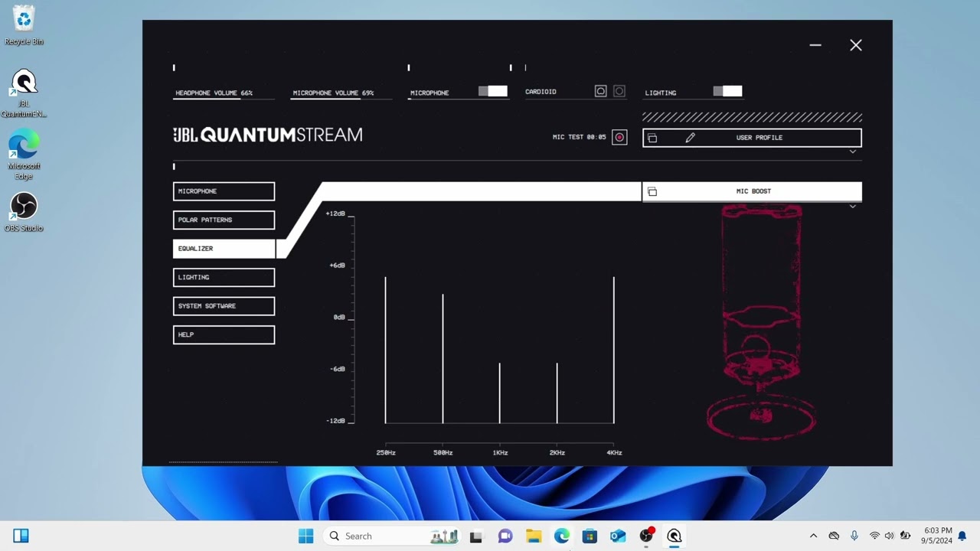Expand the Mic Boost dropdown chevron
This screenshot has height=551, width=980.
pyautogui.click(x=853, y=207)
